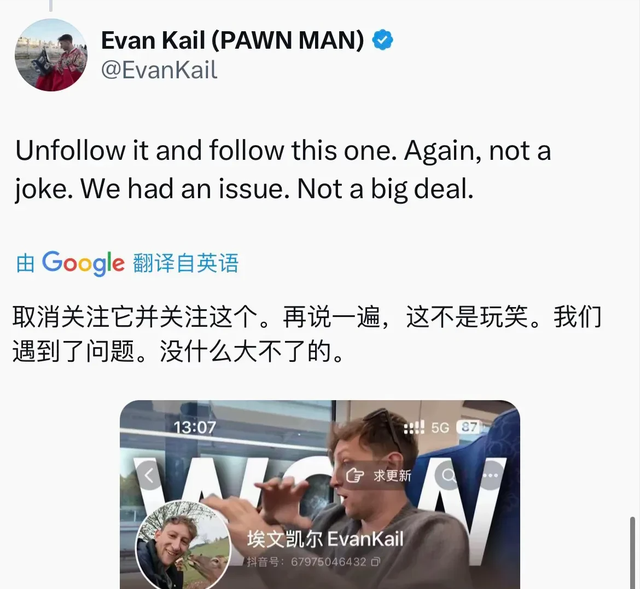Click the blue verified badge beside PAWN MAN
The image size is (640, 589).
click(382, 40)
